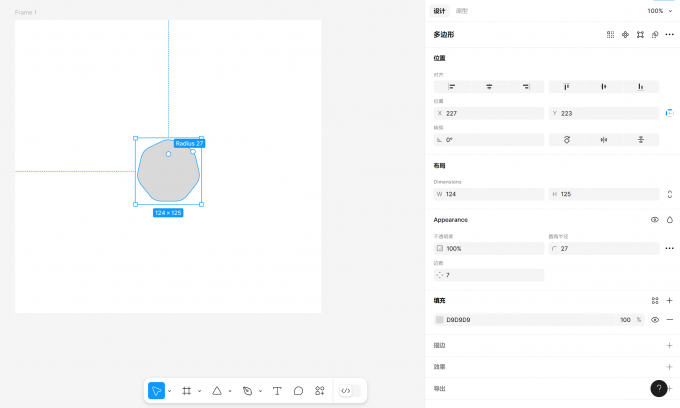Click the boolean operations icon
Image resolution: width=680 pixels, height=408 pixels.
click(655, 35)
